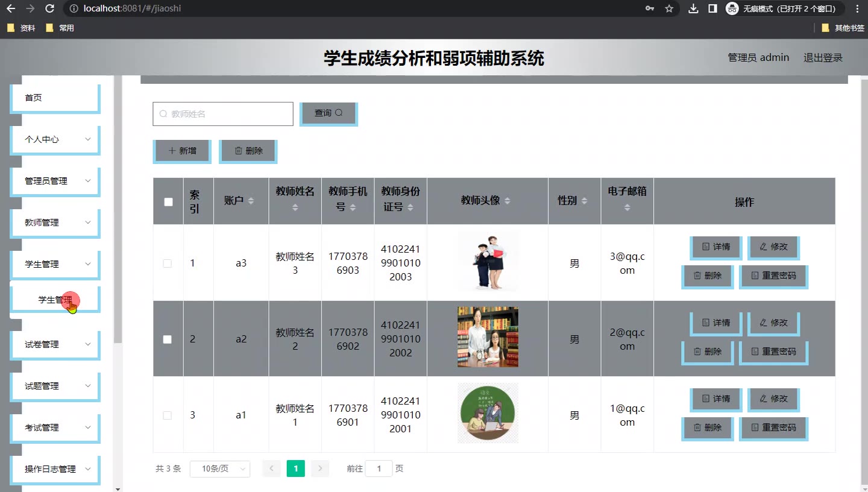
Task: Click 删除 for account a3 row
Action: (708, 276)
